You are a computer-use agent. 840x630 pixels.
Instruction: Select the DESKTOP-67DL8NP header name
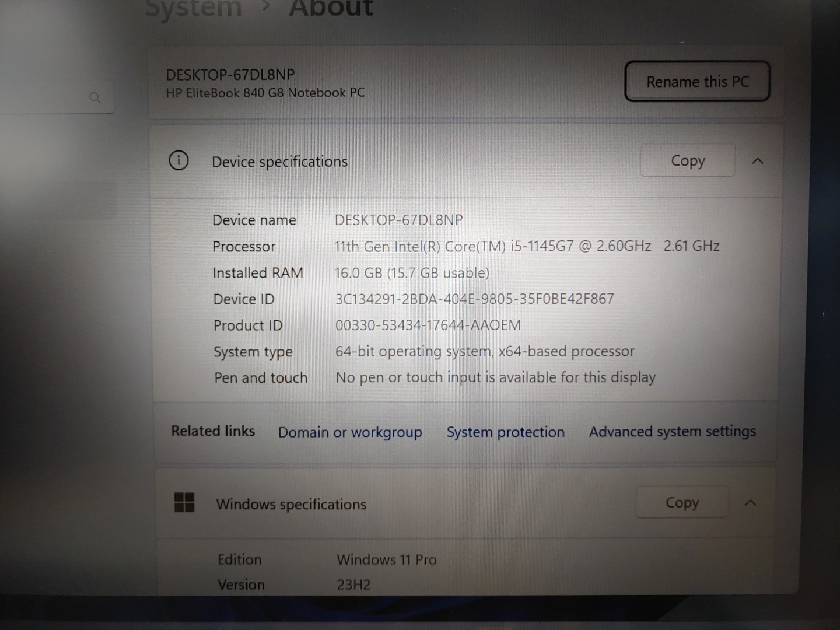pyautogui.click(x=230, y=75)
